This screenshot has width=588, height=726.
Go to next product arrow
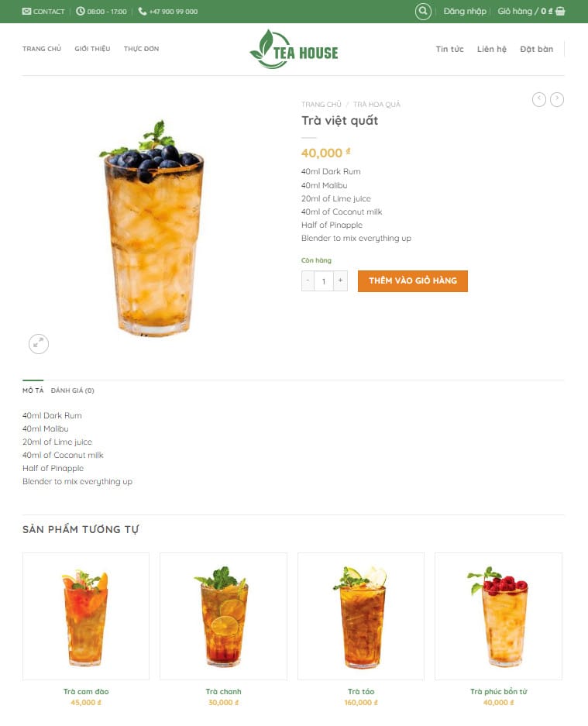pos(557,99)
